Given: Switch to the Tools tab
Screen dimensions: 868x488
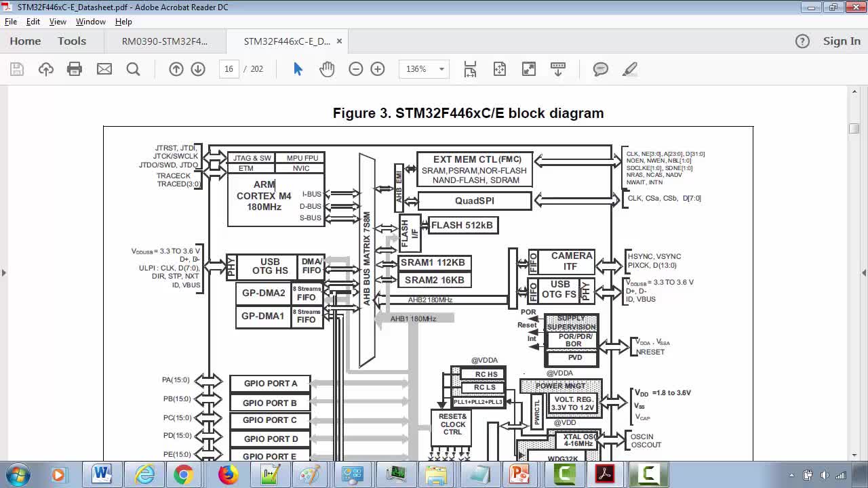Looking at the screenshot, I should point(72,41).
